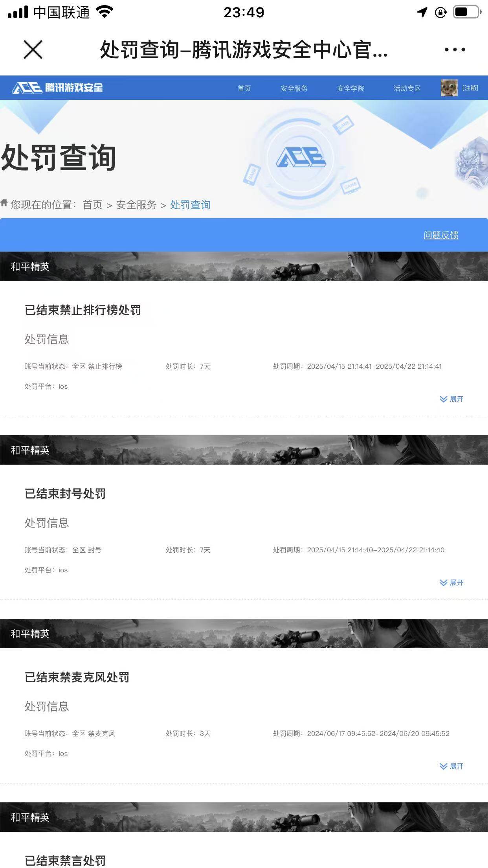Image resolution: width=488 pixels, height=868 pixels.
Task: Open the 活动专区 nav menu
Action: (407, 88)
